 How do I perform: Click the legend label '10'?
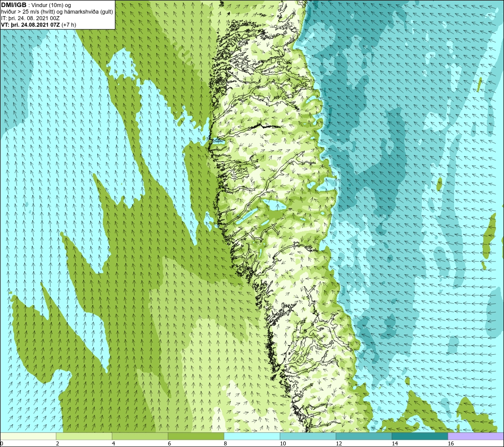click(x=283, y=444)
